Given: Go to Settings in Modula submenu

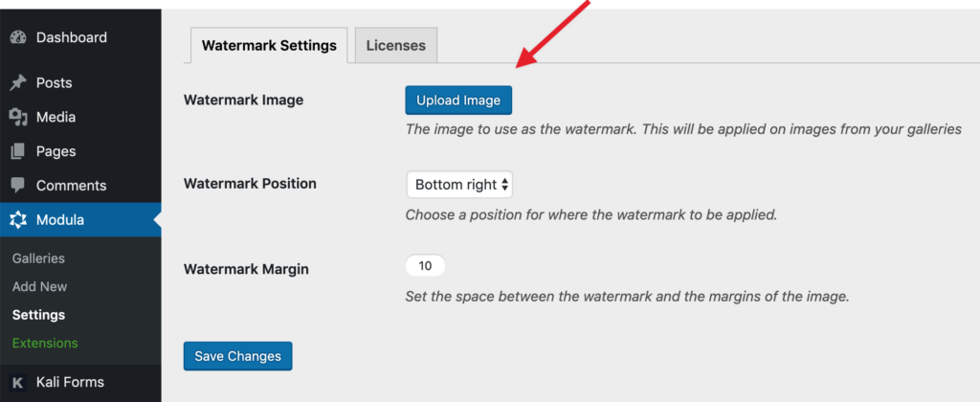Looking at the screenshot, I should [x=38, y=315].
